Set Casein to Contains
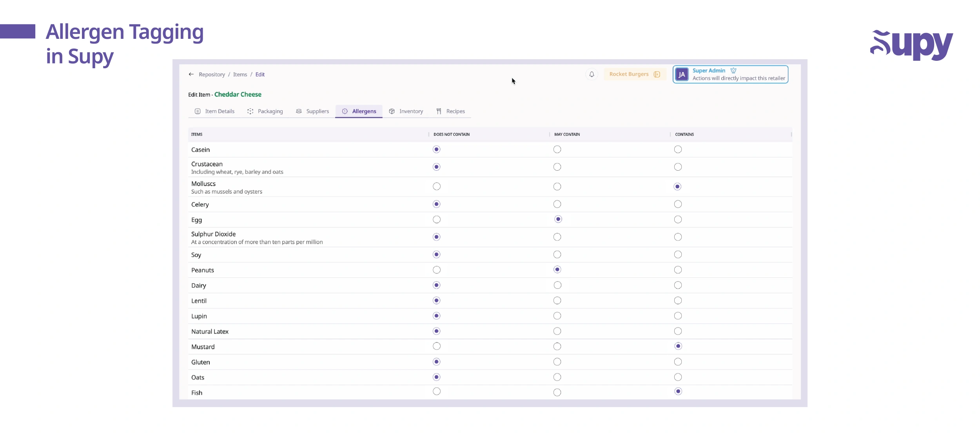 pos(678,149)
